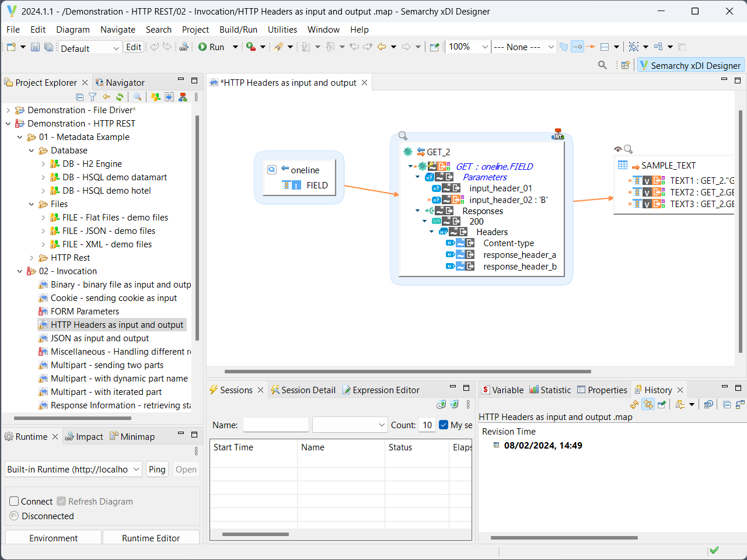Image resolution: width=747 pixels, height=560 pixels.
Task: Click the search magnifier on the GET_2 step
Action: pyautogui.click(x=403, y=135)
